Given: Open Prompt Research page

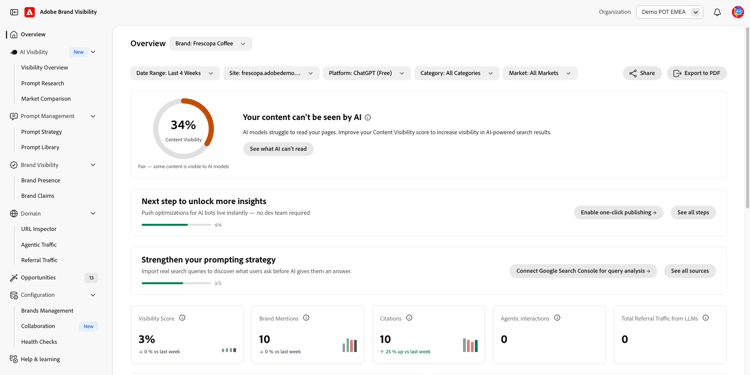Looking at the screenshot, I should pos(43,83).
